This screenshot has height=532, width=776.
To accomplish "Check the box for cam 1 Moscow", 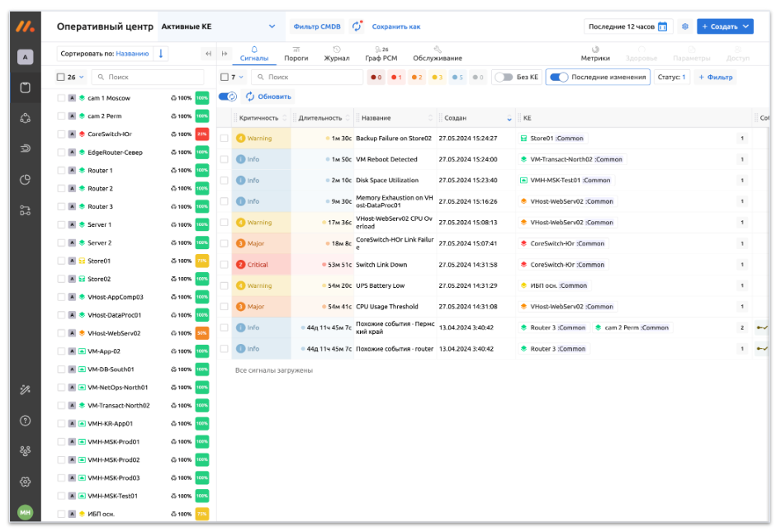I will [61, 97].
